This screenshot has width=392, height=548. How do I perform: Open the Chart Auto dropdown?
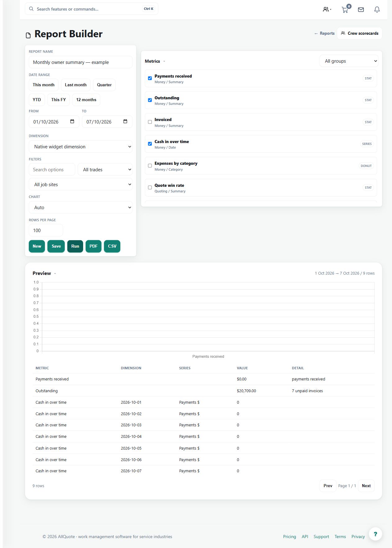pos(81,207)
